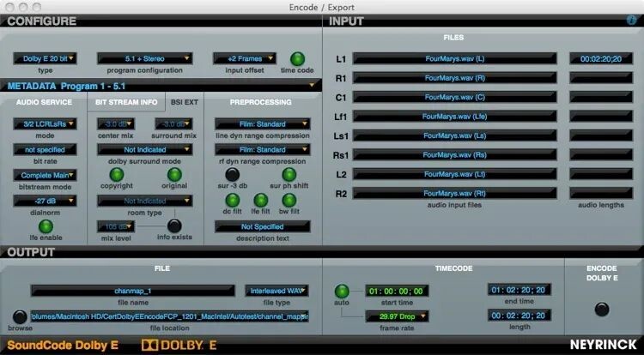Open the -27 dB dialnorm dropdown
Viewport: 644px width, 355px height.
click(45, 201)
